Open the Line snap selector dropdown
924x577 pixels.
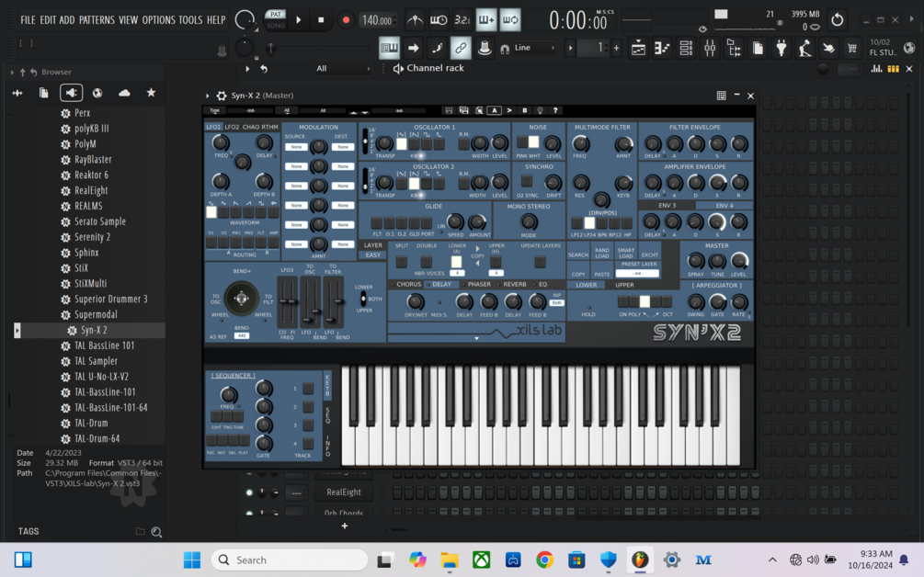click(534, 48)
